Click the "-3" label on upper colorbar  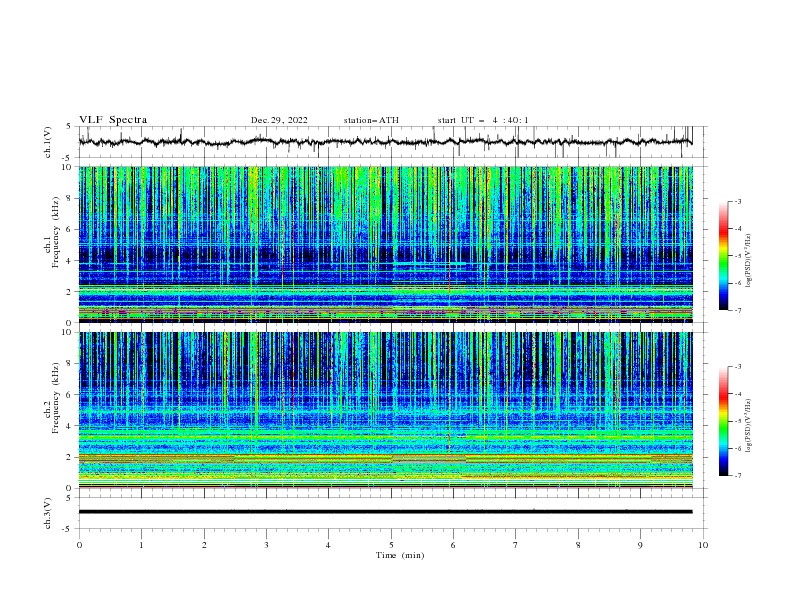click(738, 202)
